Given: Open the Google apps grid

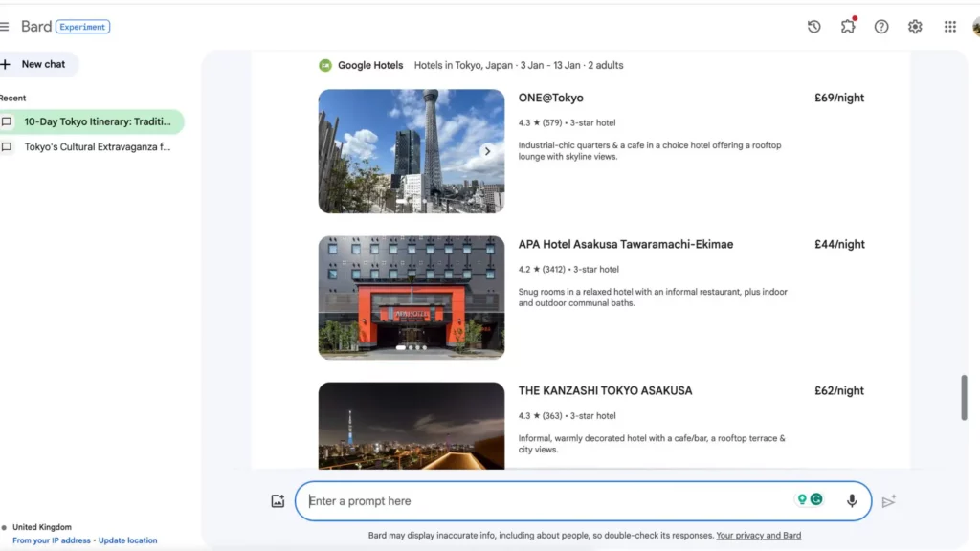Looking at the screenshot, I should pyautogui.click(x=949, y=27).
